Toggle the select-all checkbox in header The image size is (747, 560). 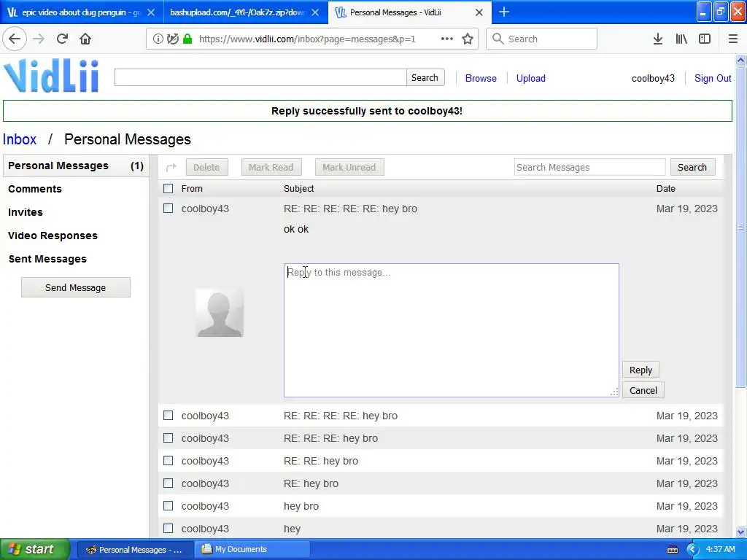169,189
